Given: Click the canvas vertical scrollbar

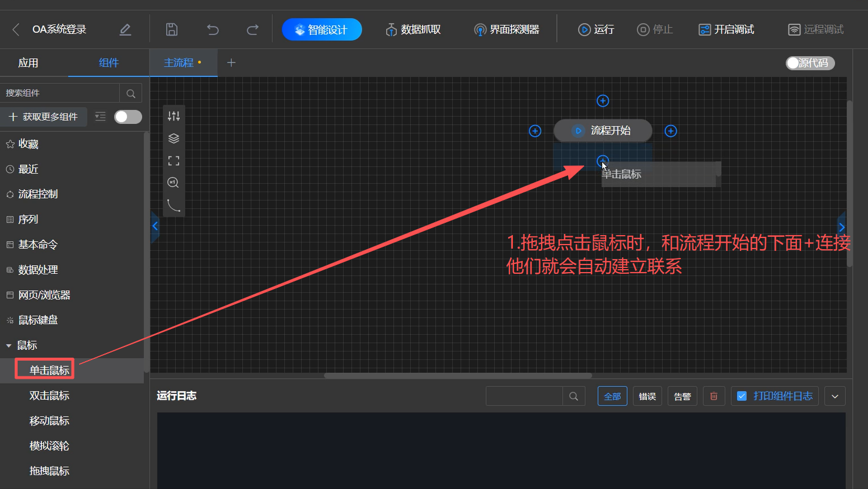Looking at the screenshot, I should pyautogui.click(x=849, y=184).
